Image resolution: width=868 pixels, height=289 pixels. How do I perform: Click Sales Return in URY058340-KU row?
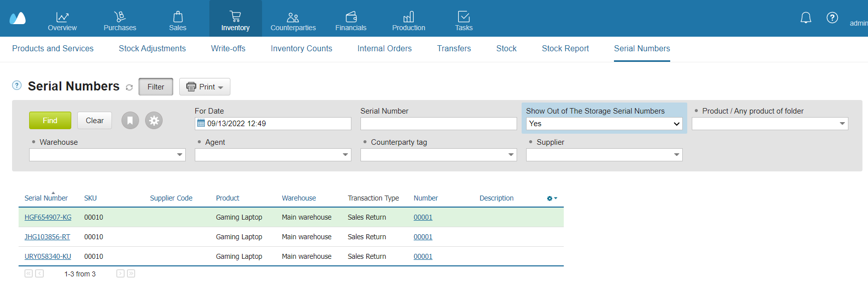(367, 256)
